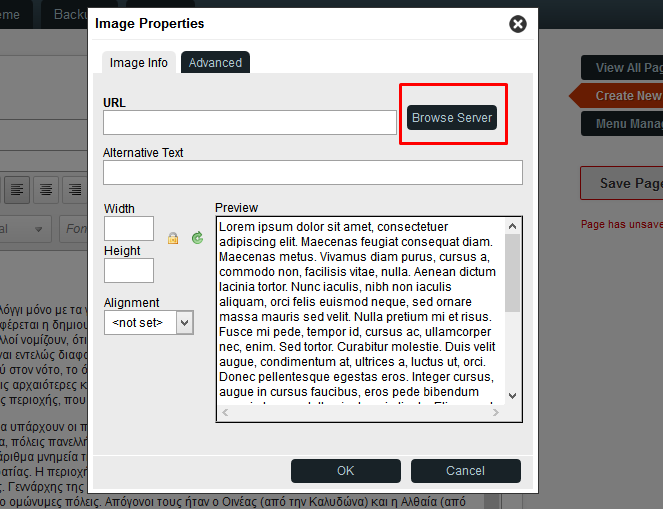Image resolution: width=663 pixels, height=509 pixels.
Task: Click preview horizontal scroll left arrow
Action: pos(225,412)
